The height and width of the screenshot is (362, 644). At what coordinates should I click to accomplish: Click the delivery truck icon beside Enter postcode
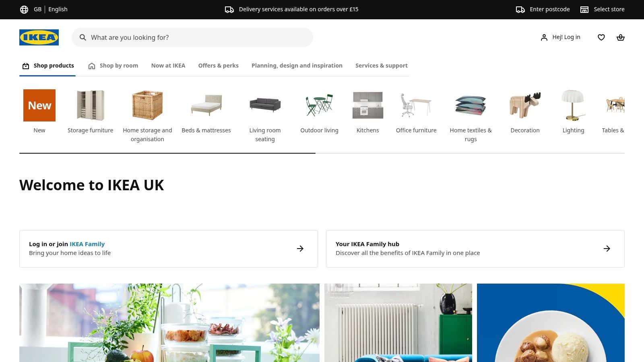(520, 9)
